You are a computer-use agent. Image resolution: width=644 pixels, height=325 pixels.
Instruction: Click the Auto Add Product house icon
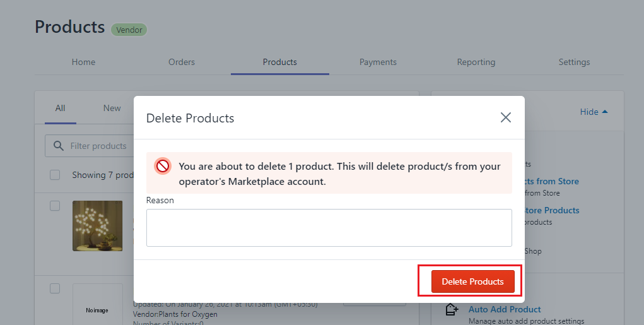(452, 309)
